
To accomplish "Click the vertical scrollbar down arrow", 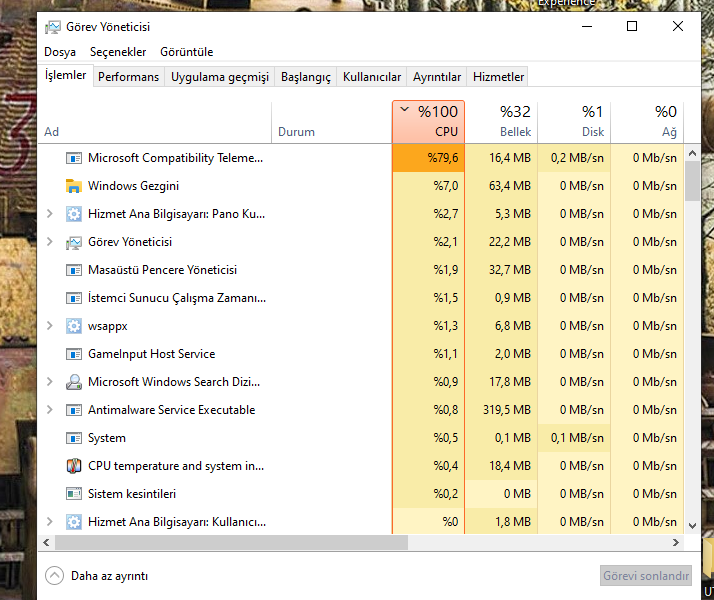I will [693, 526].
